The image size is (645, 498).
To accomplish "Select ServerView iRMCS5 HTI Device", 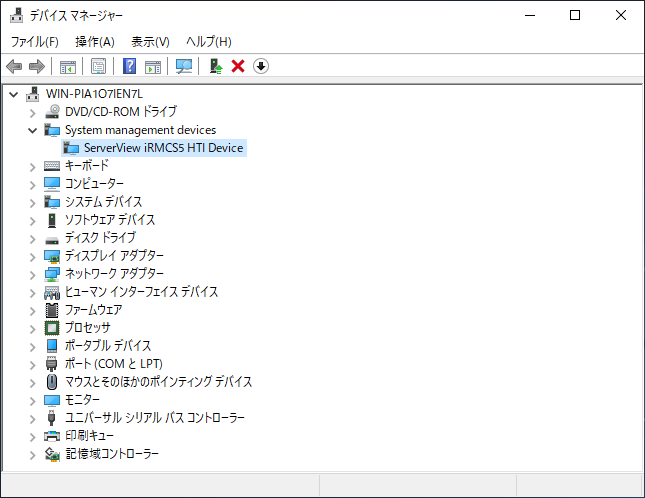I will point(163,148).
